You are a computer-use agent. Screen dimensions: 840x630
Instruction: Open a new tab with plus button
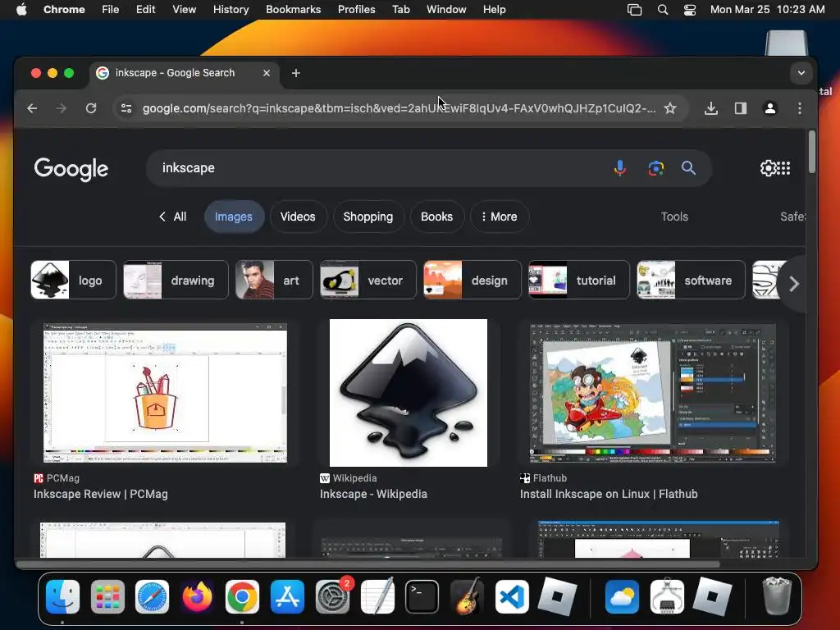coord(295,73)
